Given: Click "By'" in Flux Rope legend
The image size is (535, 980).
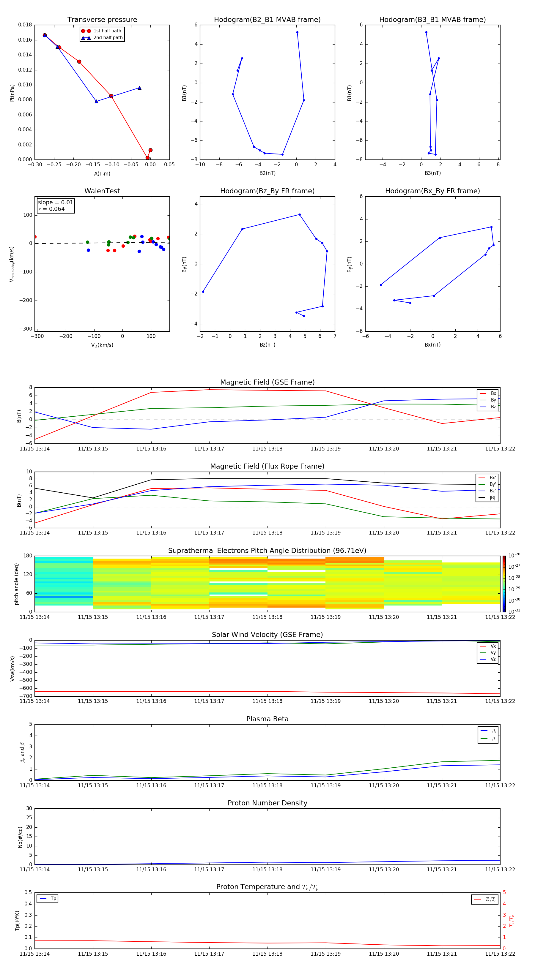Looking at the screenshot, I should 493,484.
